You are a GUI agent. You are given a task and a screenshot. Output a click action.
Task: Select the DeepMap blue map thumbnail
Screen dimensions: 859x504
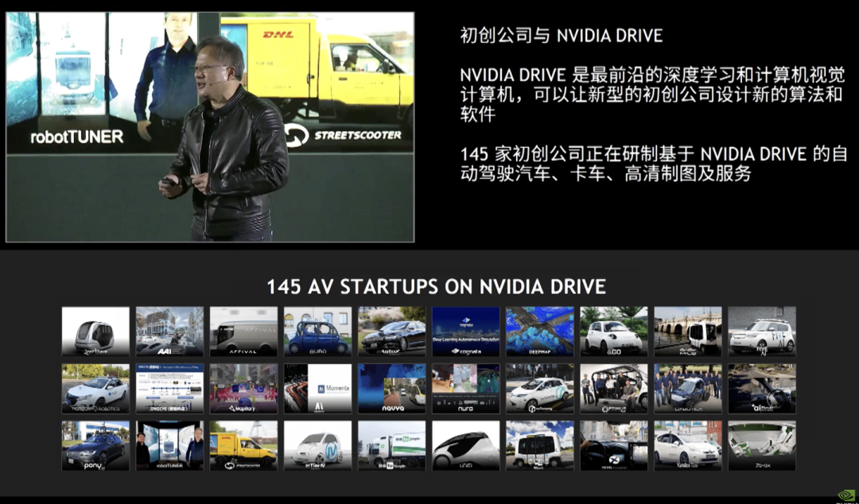[x=540, y=331]
